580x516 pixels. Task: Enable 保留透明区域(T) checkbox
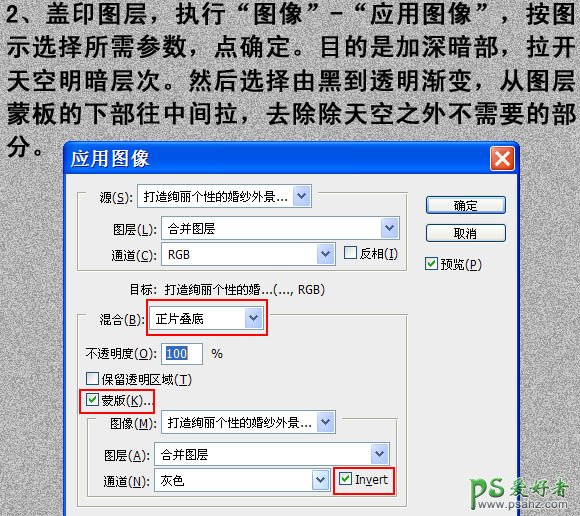tap(92, 378)
